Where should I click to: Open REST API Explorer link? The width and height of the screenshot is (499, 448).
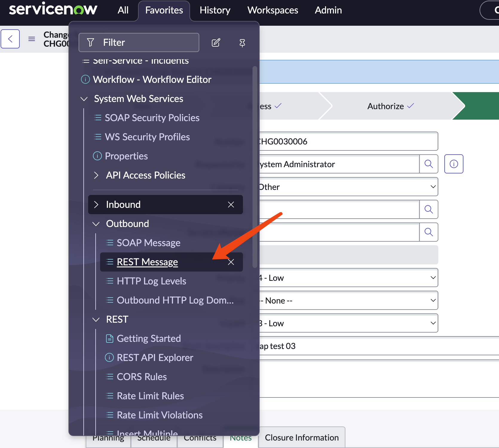[155, 358]
